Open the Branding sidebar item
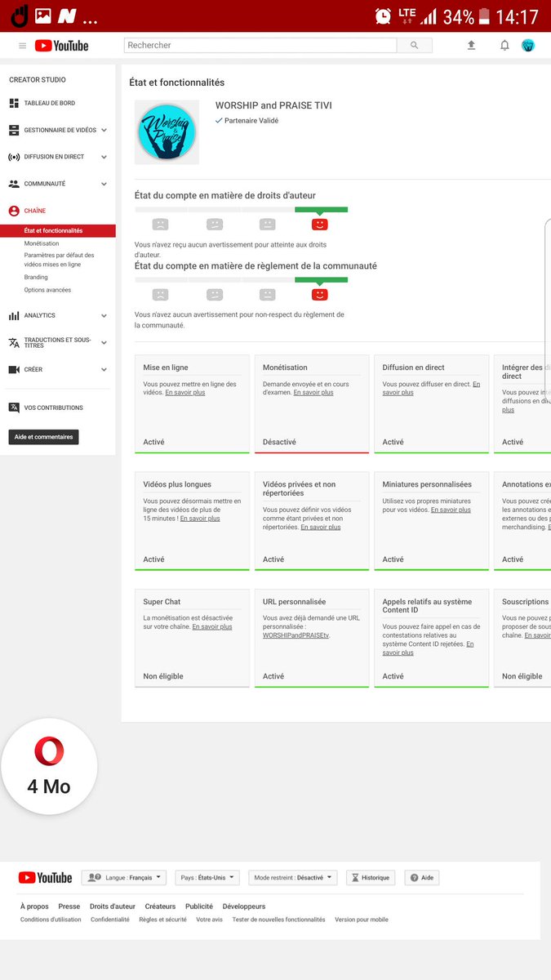 click(36, 278)
